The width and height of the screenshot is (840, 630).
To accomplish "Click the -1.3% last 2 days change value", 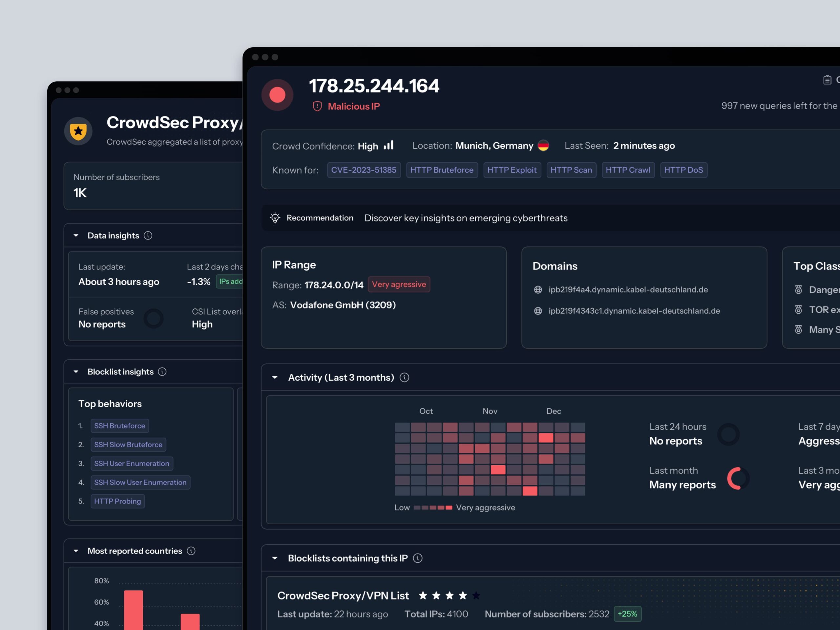I will point(199,282).
